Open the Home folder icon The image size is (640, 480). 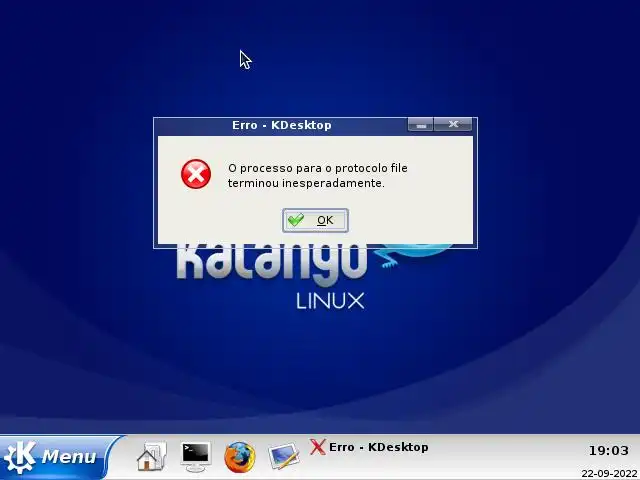coord(151,456)
